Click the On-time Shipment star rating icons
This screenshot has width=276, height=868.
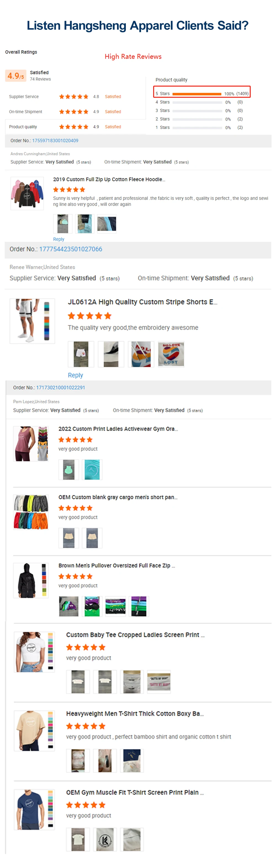click(x=73, y=112)
